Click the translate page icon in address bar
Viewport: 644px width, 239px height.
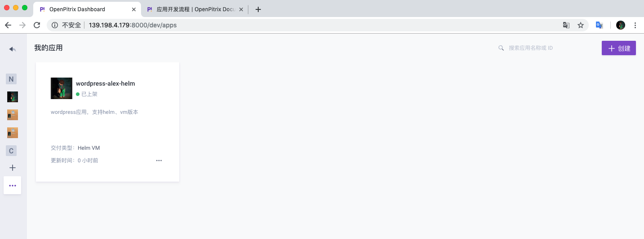pos(566,25)
